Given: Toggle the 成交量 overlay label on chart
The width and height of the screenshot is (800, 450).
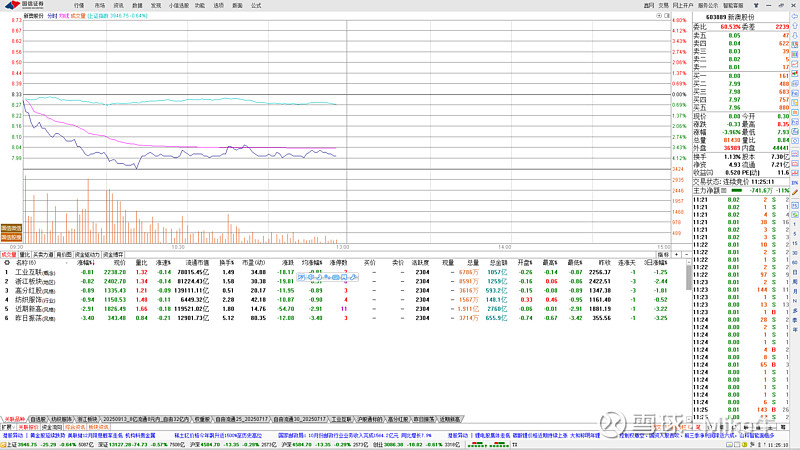Looking at the screenshot, I should pyautogui.click(x=76, y=17).
